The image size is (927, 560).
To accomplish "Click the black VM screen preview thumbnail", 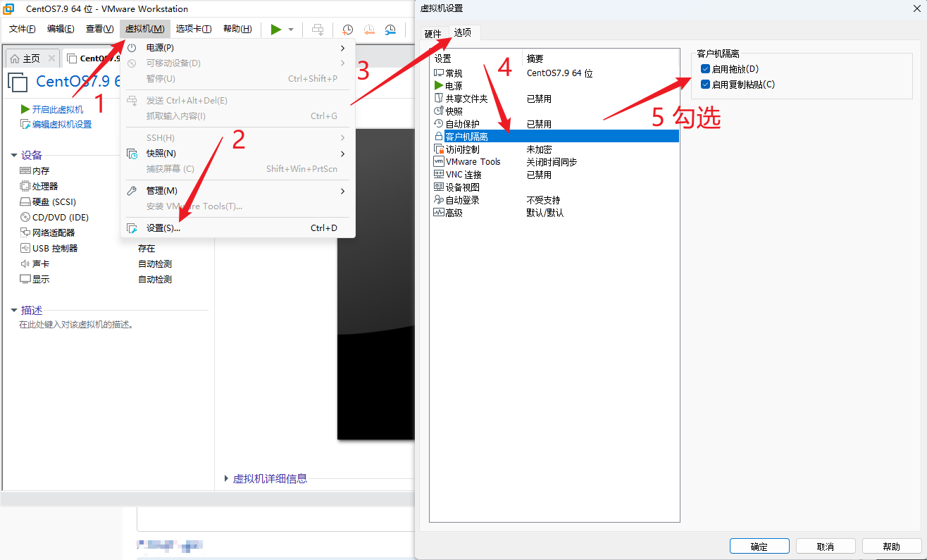I will pyautogui.click(x=375, y=284).
